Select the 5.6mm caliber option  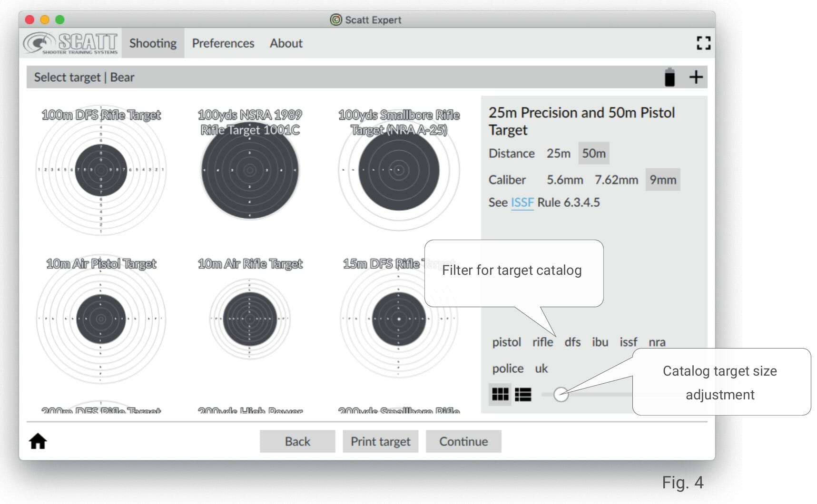(566, 180)
